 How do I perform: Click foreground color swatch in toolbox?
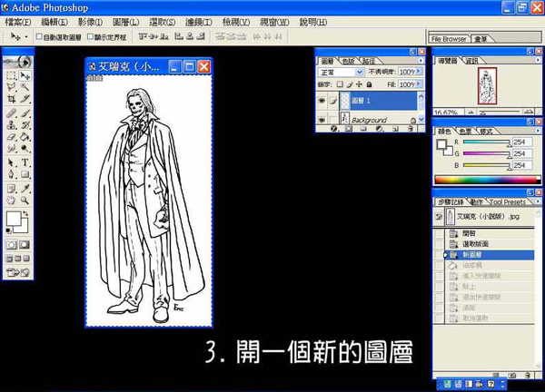[x=14, y=219]
